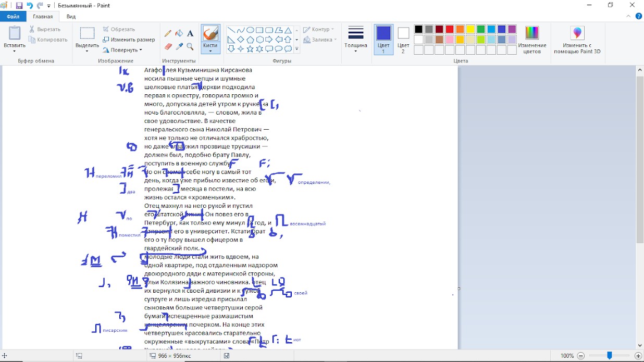The image size is (644, 362).
Task: Activate Цвет 1 foreground color
Action: tap(383, 39)
